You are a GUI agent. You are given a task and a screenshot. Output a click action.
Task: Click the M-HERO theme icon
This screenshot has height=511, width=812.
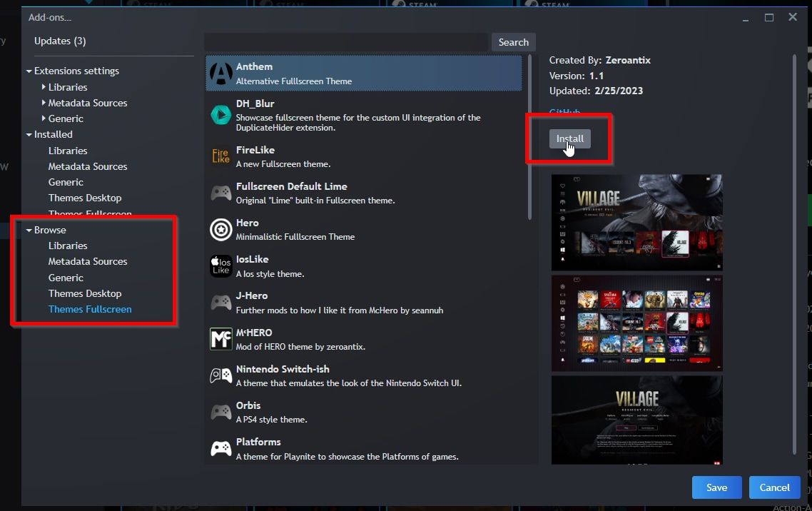click(220, 338)
